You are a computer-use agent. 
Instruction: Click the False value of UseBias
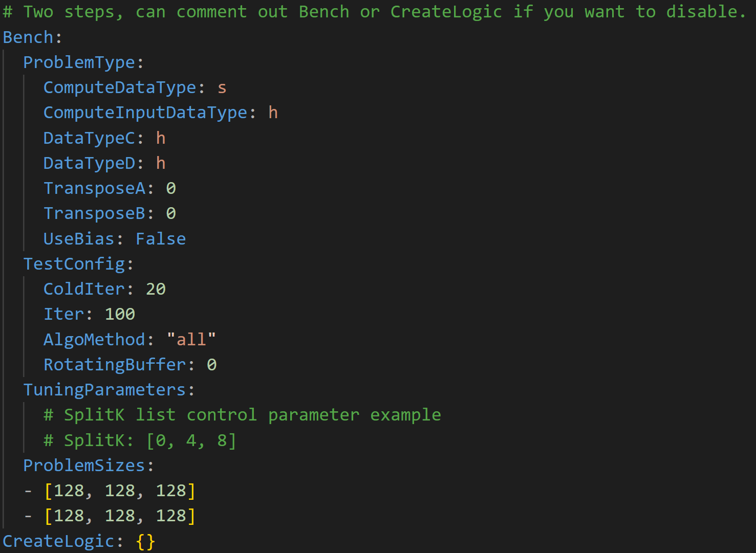pyautogui.click(x=161, y=239)
